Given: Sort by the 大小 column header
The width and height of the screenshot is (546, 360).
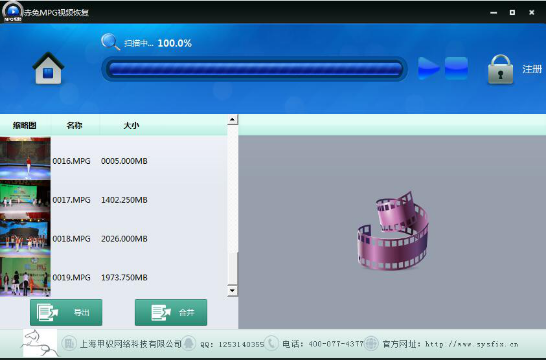Looking at the screenshot, I should click(131, 125).
